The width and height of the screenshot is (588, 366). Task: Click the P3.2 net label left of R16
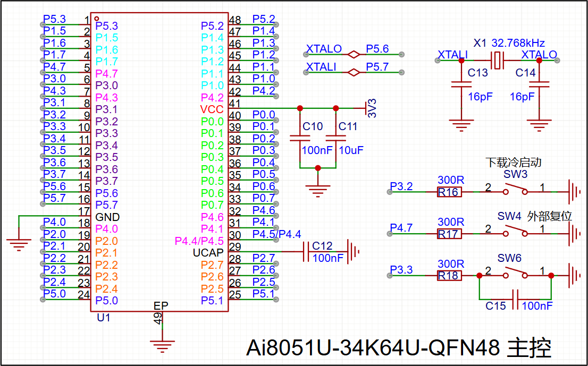[401, 186]
